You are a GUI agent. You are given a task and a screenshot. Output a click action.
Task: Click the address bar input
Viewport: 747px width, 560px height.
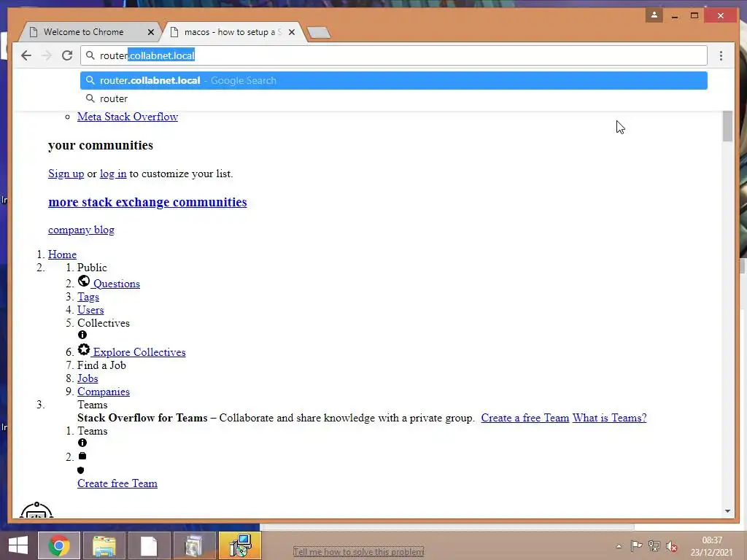393,55
